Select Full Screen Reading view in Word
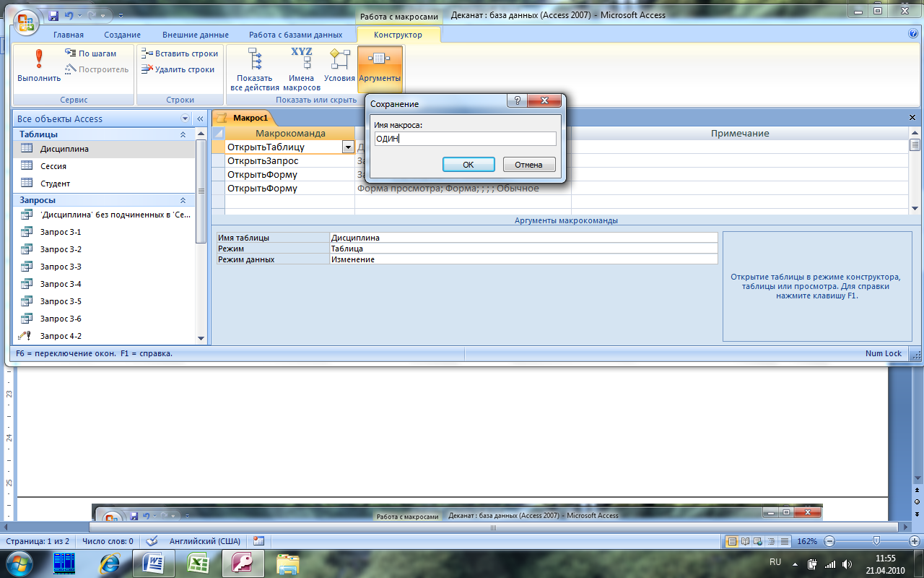 pos(746,541)
